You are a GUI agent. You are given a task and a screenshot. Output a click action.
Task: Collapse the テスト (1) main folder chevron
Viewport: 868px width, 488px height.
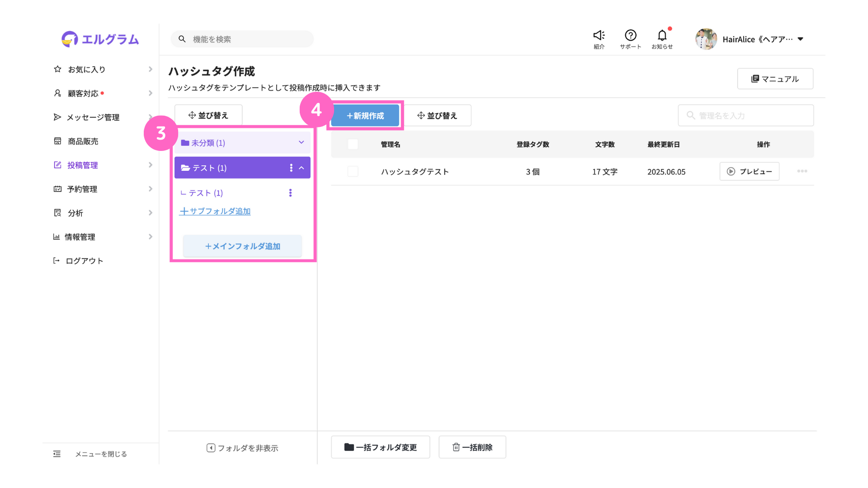coord(302,168)
